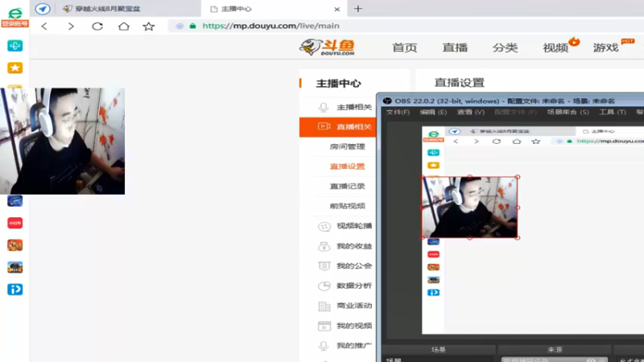Open browser home page icon
This screenshot has width=644, height=362.
point(124,27)
